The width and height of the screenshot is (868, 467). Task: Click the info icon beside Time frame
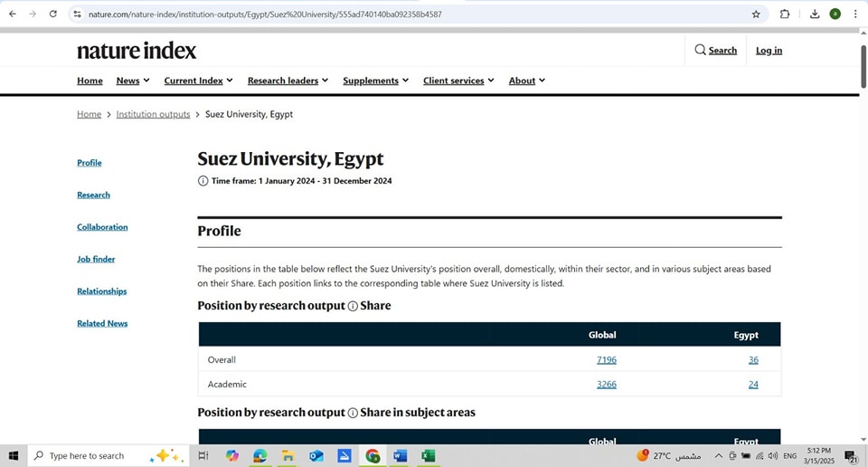tap(203, 181)
